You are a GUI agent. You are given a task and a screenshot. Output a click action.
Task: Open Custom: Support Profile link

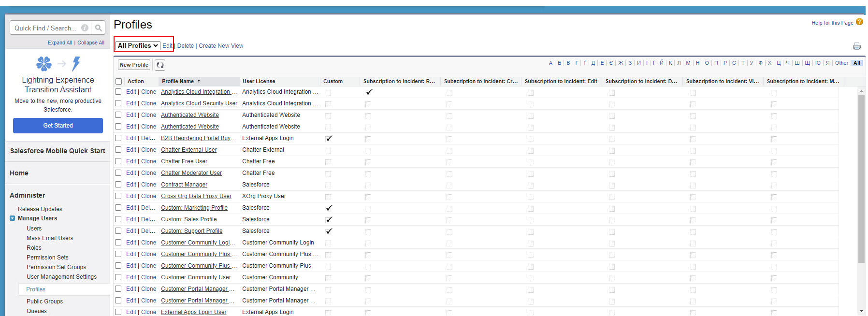(x=192, y=231)
